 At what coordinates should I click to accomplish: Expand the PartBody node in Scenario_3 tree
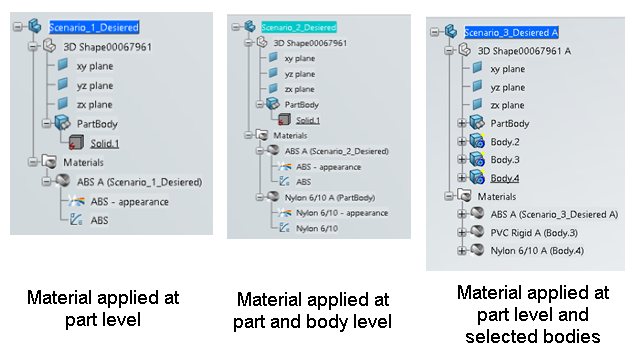click(x=462, y=123)
